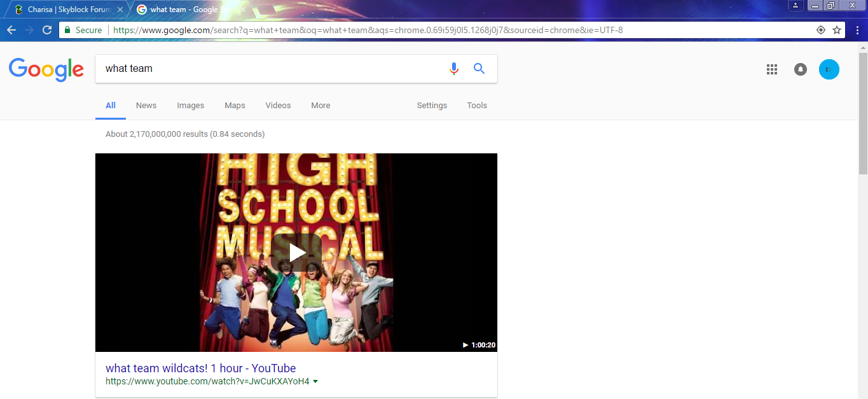Viewport: 868px width, 399px height.
Task: Open Google notifications bell
Action: point(801,69)
